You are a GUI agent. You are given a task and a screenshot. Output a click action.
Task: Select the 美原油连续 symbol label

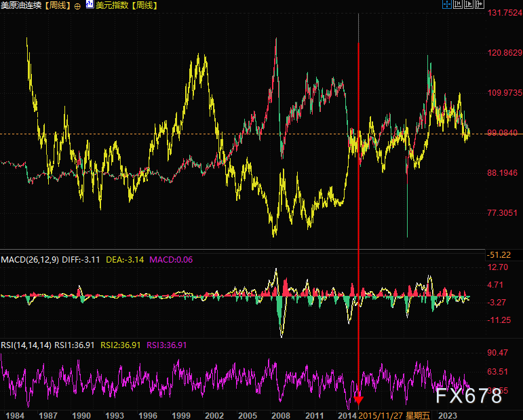click(22, 5)
